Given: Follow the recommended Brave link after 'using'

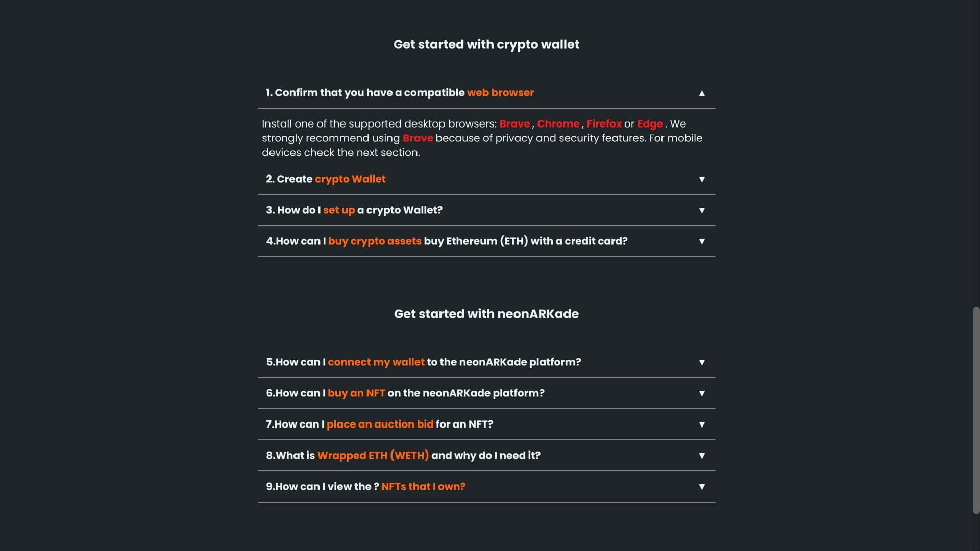Looking at the screenshot, I should (x=418, y=138).
